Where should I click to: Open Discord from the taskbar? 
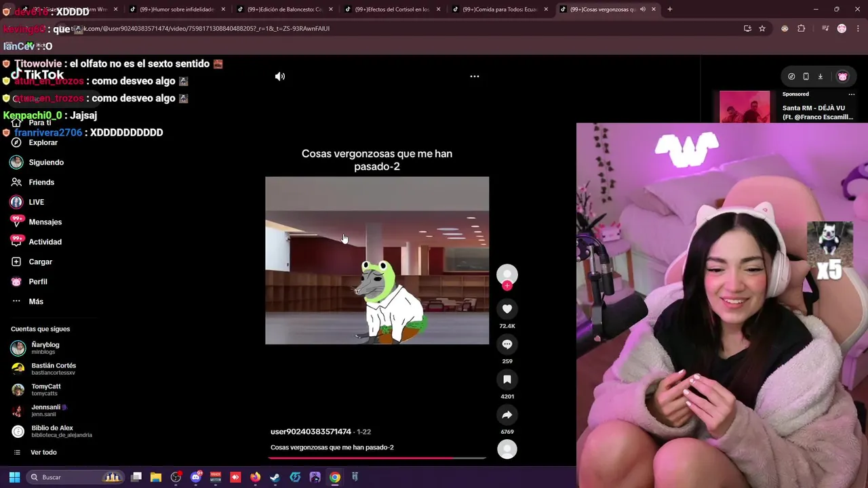(196, 477)
